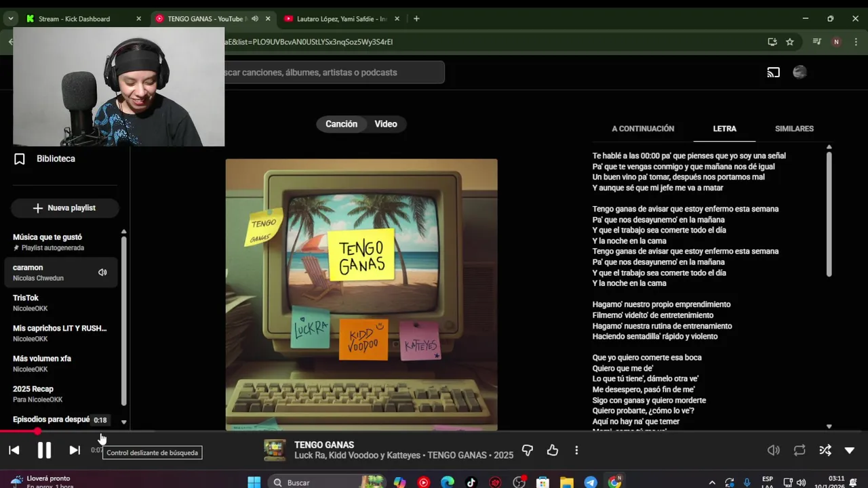This screenshot has height=488, width=868.
Task: Open the 2025 Recap playlist
Action: pyautogui.click(x=61, y=394)
